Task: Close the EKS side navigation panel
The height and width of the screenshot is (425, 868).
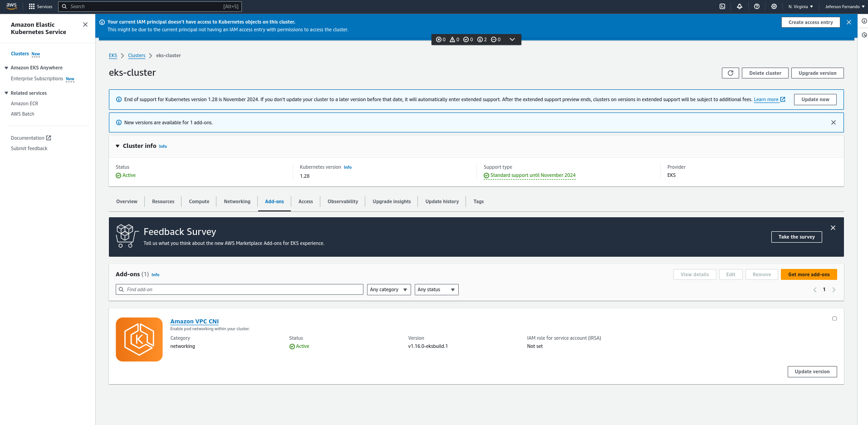Action: pos(85,24)
